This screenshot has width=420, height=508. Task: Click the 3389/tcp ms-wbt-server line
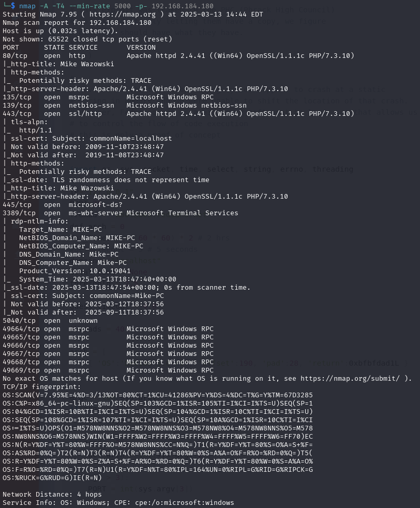121,213
